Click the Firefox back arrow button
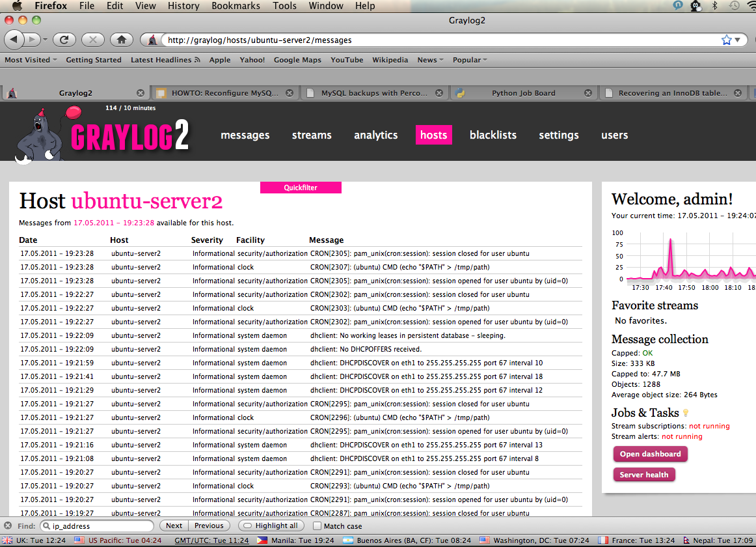756x547 pixels. pyautogui.click(x=14, y=40)
